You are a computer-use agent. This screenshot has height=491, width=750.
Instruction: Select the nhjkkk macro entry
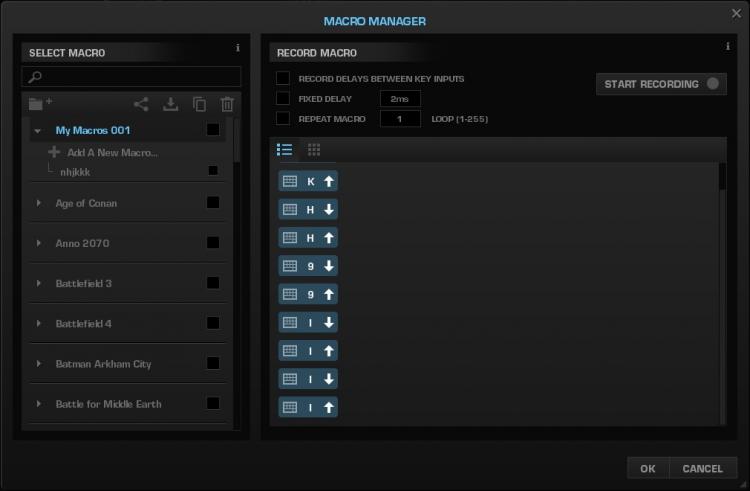[75, 172]
